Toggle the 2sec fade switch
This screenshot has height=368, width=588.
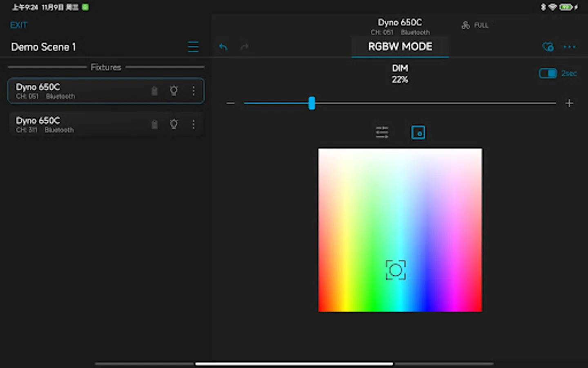pos(548,74)
